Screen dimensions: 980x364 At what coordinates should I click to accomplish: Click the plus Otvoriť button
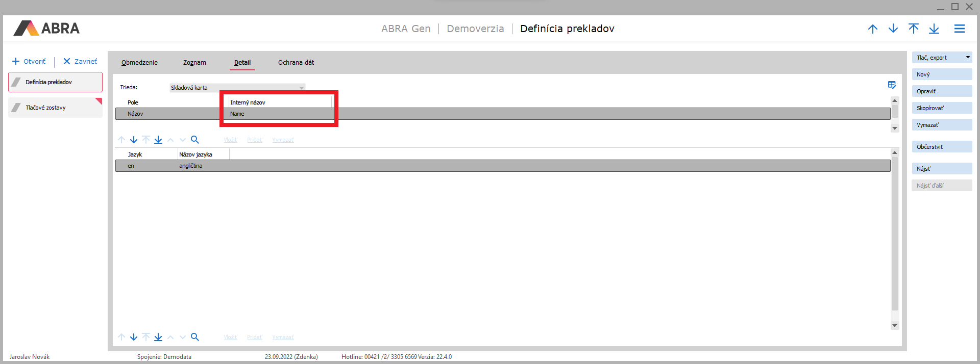29,61
